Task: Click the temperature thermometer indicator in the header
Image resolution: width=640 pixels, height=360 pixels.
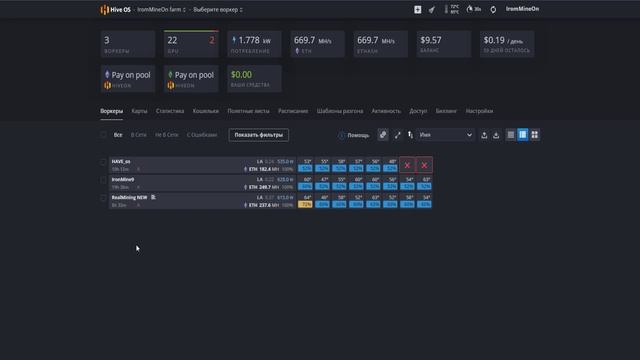Action: (x=451, y=9)
